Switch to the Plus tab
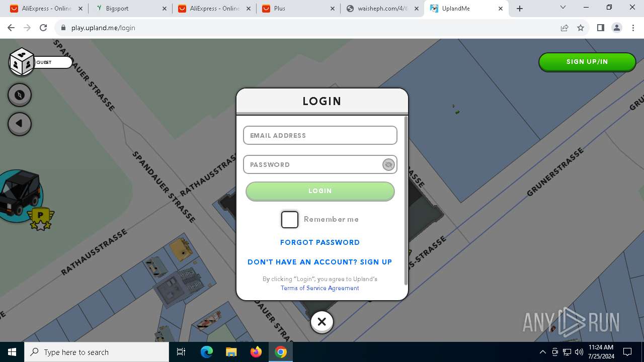This screenshot has height=362, width=644. click(299, 9)
